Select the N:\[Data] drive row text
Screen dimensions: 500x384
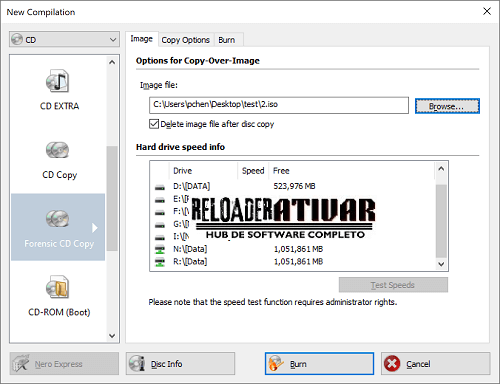point(190,249)
